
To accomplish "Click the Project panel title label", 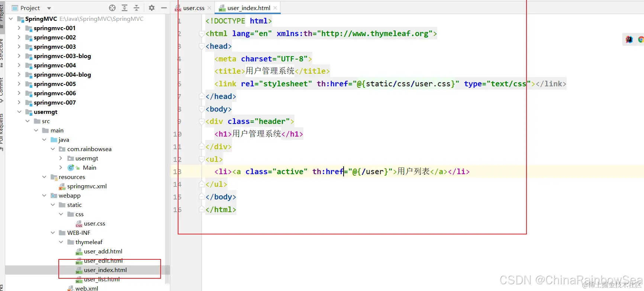I will pyautogui.click(x=30, y=8).
